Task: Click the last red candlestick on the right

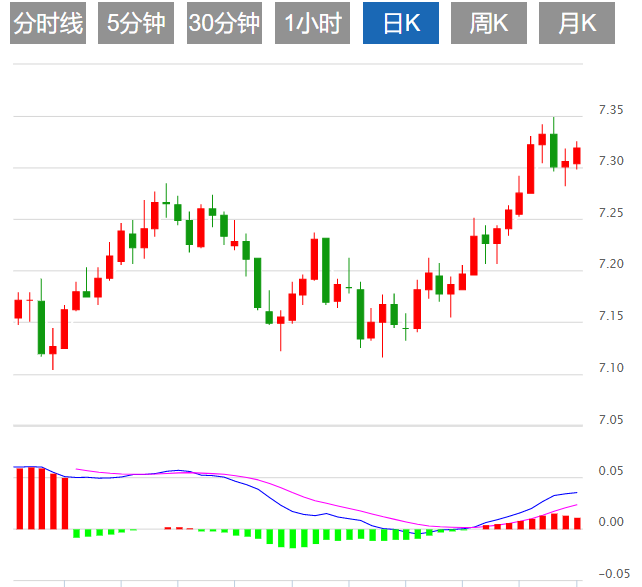Action: click(577, 156)
